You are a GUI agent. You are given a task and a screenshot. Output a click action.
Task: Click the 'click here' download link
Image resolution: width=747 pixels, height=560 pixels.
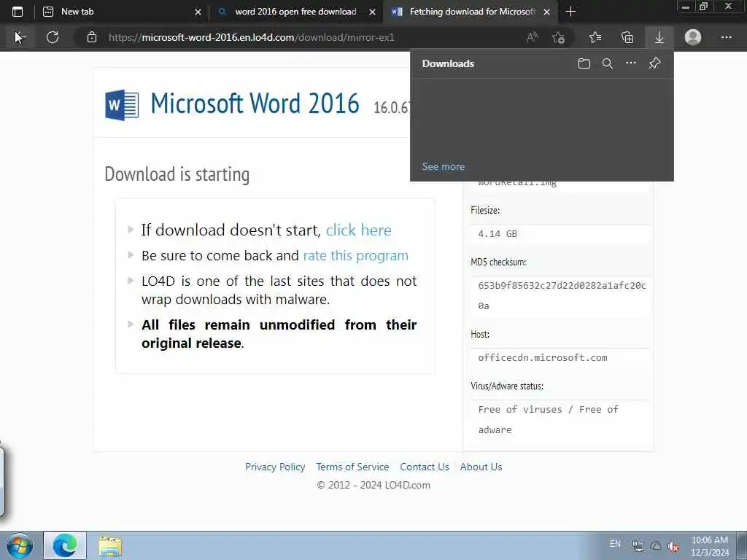click(x=358, y=230)
